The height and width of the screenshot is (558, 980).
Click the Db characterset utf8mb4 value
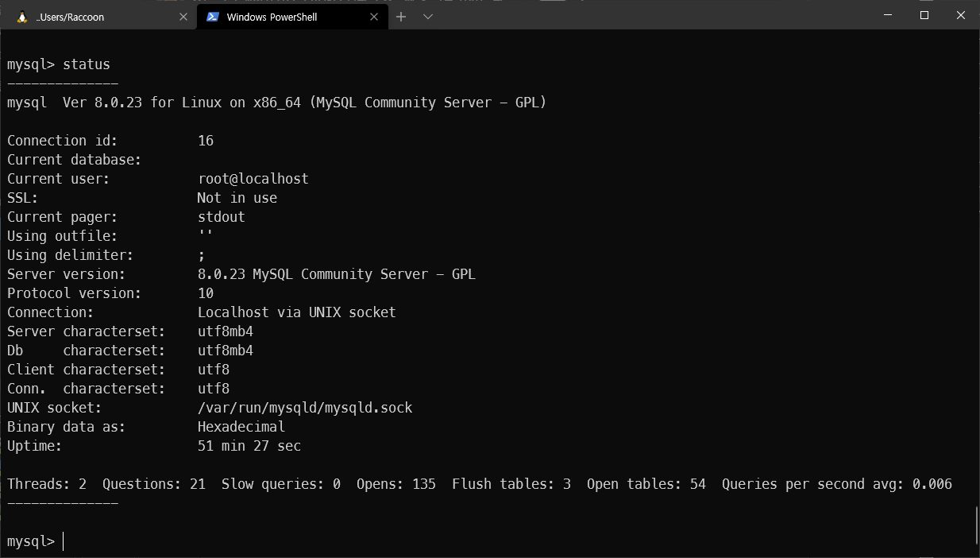[x=226, y=351]
